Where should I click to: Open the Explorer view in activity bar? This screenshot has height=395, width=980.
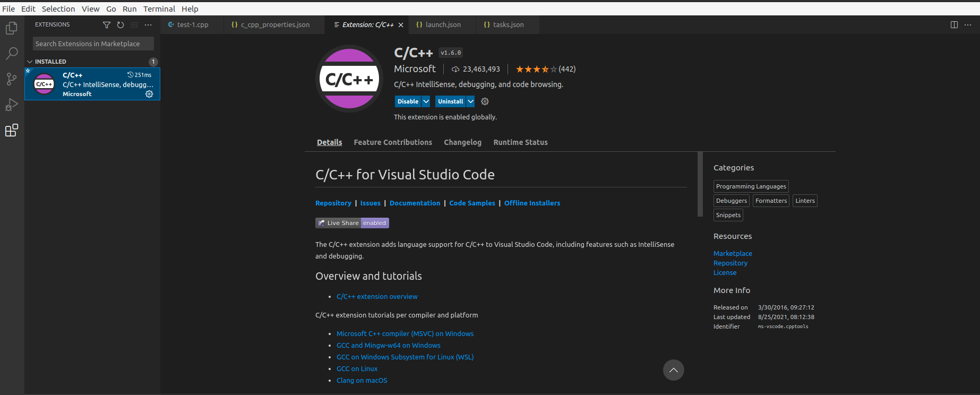pos(12,28)
